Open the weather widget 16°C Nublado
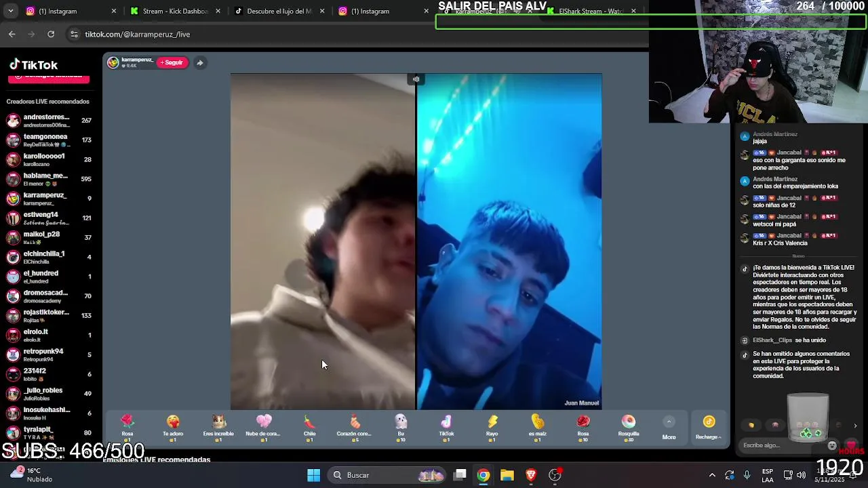 [x=31, y=474]
